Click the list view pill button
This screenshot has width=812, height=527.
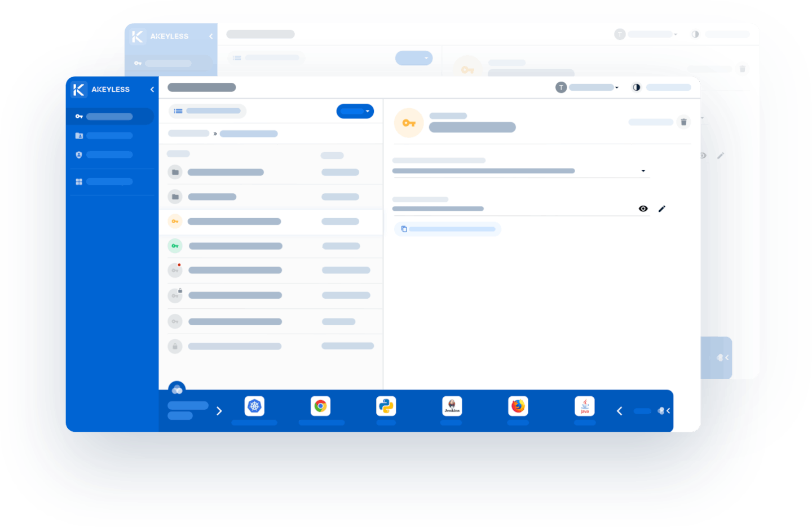[x=208, y=111]
